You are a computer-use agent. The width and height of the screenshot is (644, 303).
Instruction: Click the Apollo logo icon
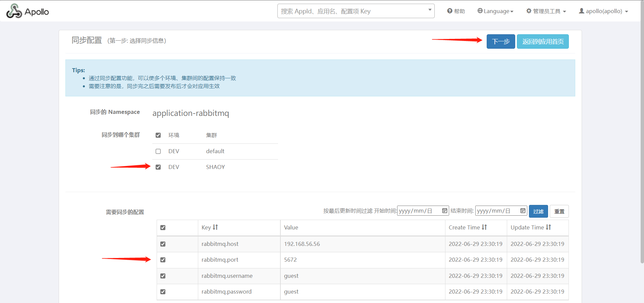click(x=14, y=11)
